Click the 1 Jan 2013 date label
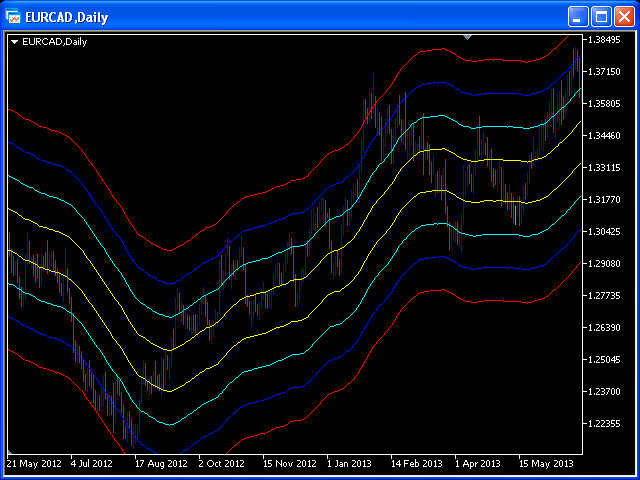The image size is (640, 480). click(x=349, y=464)
